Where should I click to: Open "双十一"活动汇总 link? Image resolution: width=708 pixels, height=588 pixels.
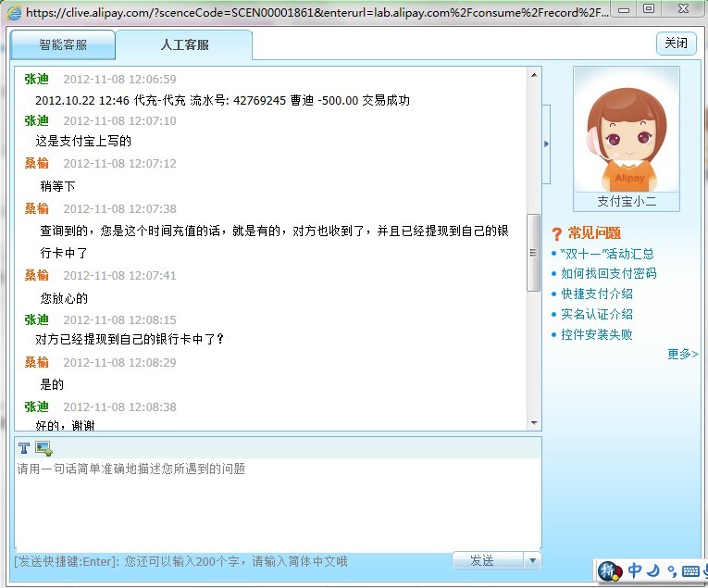point(607,254)
